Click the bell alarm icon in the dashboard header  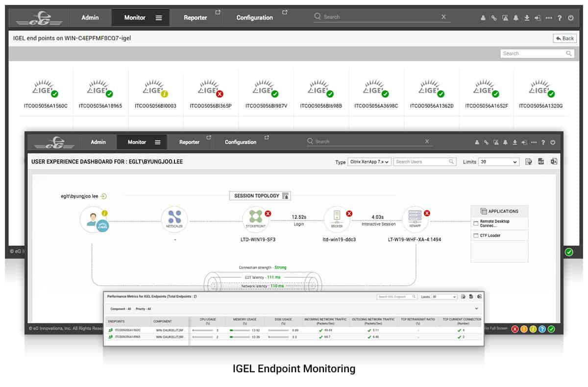coord(505,143)
